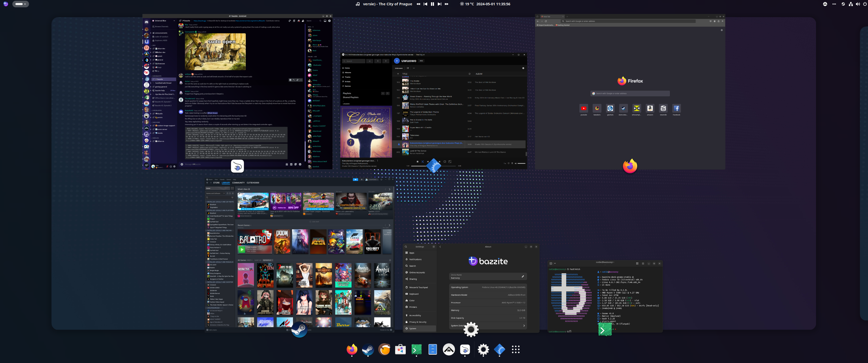This screenshot has width=868, height=363.
Task: Open the music player settings gear icon
Action: click(523, 68)
